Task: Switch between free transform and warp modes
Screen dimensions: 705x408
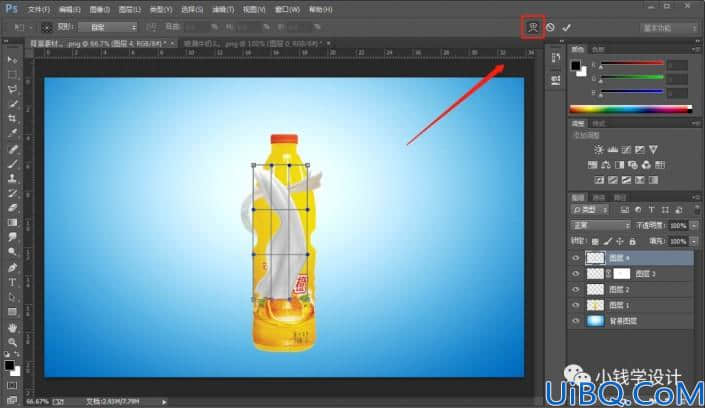Action: point(533,27)
